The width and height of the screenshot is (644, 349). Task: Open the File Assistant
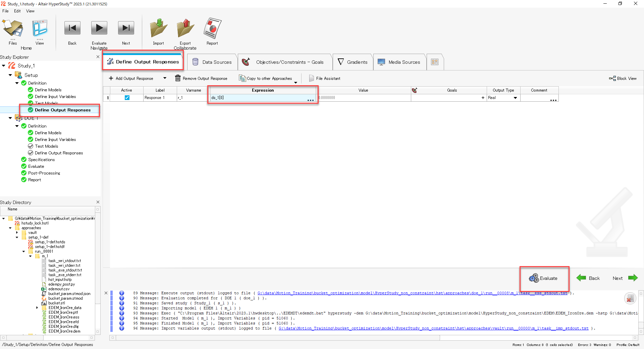pyautogui.click(x=325, y=79)
